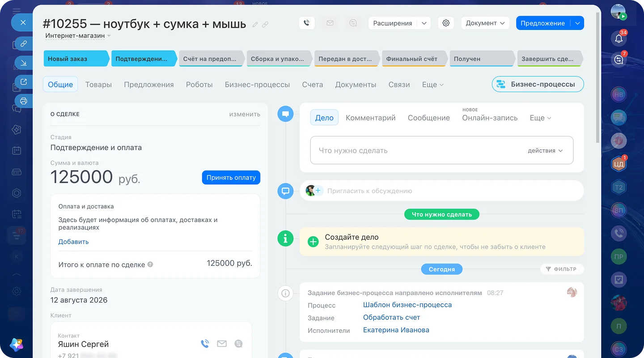The width and height of the screenshot is (644, 358).
Task: Open deal card settings gear
Action: coord(446,23)
